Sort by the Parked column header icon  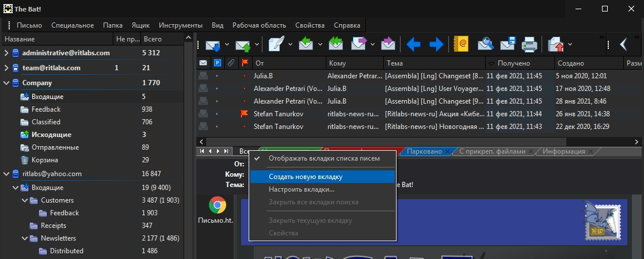(218, 63)
